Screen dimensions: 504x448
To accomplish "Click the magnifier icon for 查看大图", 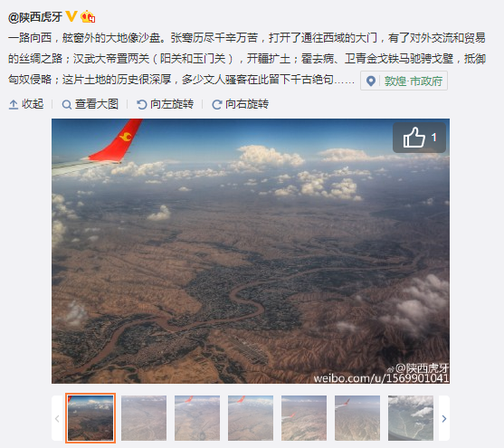I will (67, 104).
